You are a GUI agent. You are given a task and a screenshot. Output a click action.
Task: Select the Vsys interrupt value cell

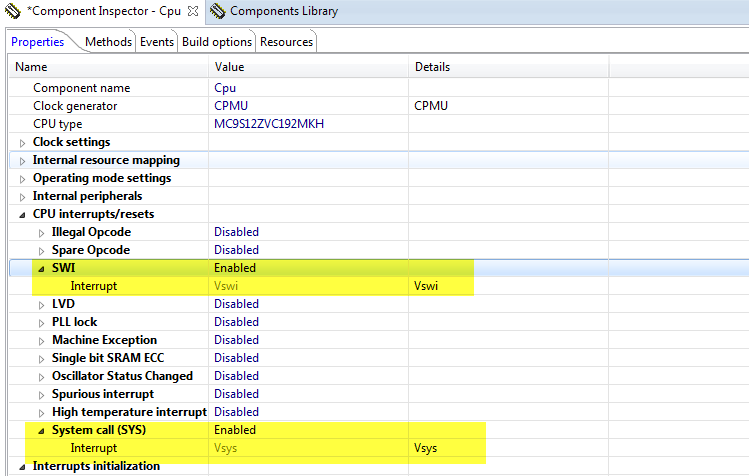click(x=309, y=448)
